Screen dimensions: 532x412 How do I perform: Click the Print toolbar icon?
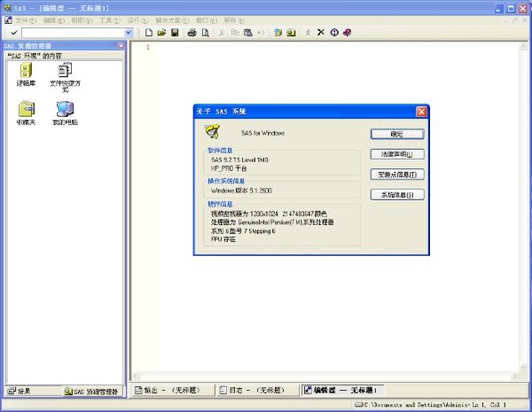pos(192,33)
